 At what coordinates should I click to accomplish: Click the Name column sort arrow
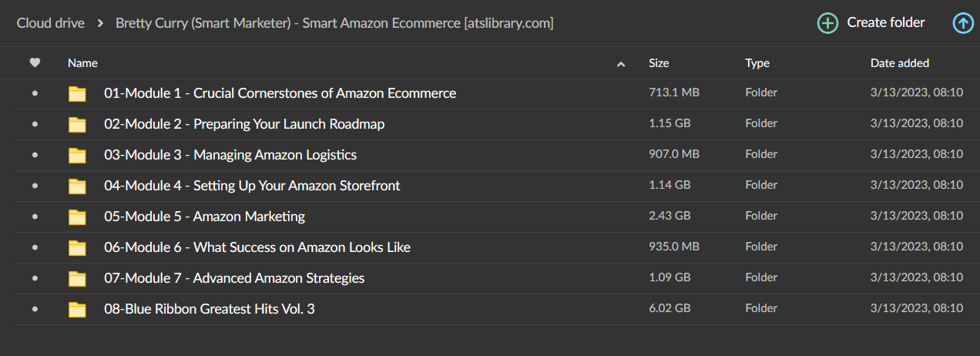tap(621, 64)
